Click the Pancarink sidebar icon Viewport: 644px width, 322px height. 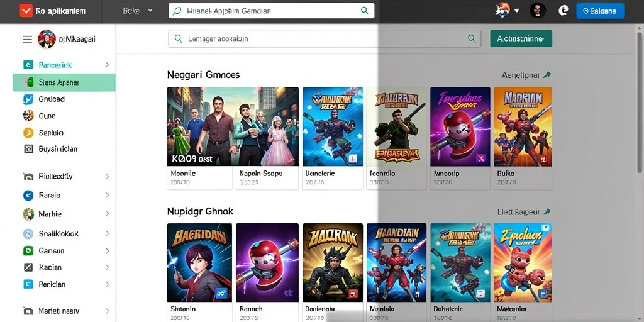28,65
